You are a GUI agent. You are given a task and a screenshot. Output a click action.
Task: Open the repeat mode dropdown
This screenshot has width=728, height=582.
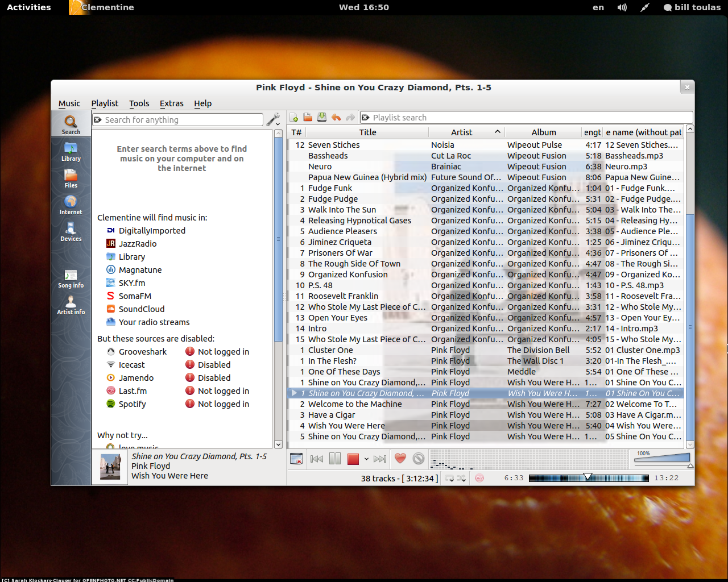click(449, 479)
